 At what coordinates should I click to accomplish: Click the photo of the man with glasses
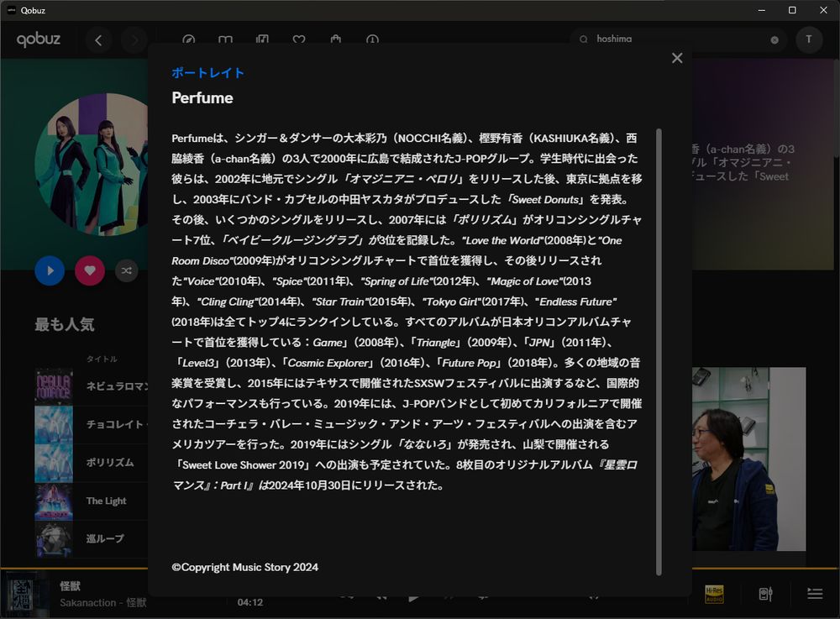pos(749,459)
